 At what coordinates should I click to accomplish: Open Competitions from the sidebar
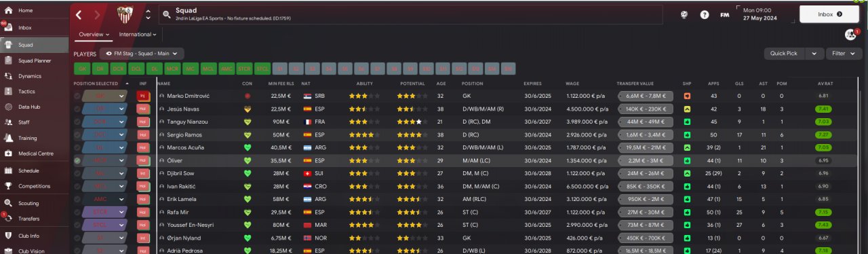(34, 186)
